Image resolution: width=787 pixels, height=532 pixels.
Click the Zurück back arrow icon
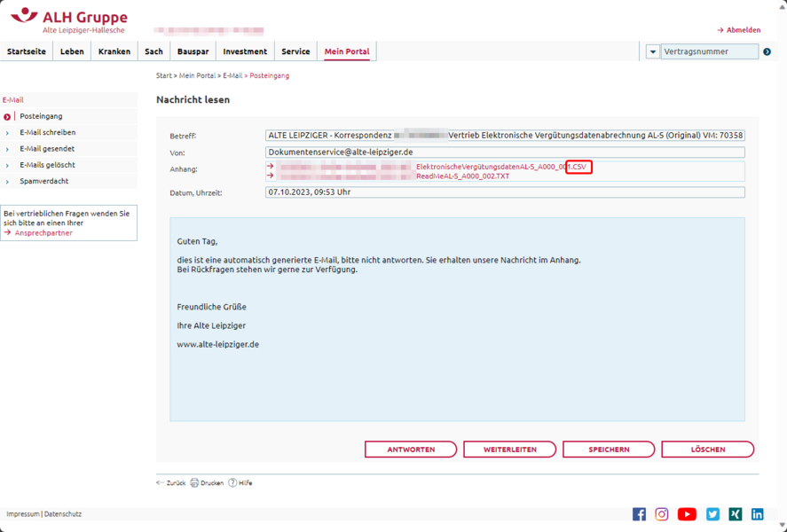[x=160, y=483]
